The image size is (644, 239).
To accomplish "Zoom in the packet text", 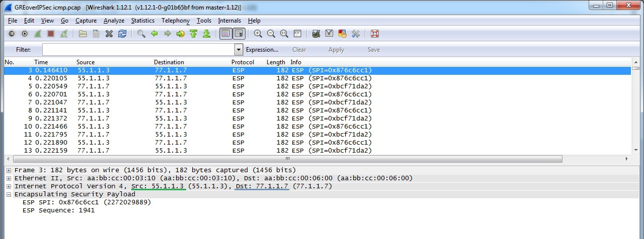I will pyautogui.click(x=258, y=34).
